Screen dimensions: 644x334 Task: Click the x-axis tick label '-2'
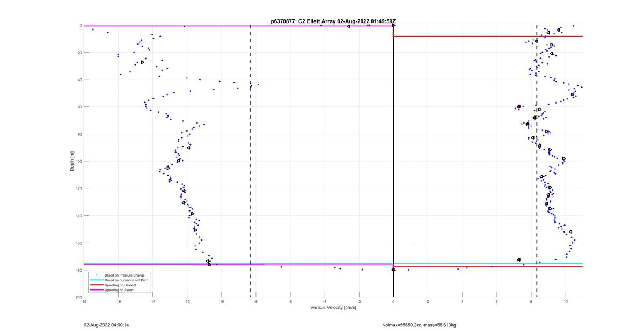click(x=359, y=301)
